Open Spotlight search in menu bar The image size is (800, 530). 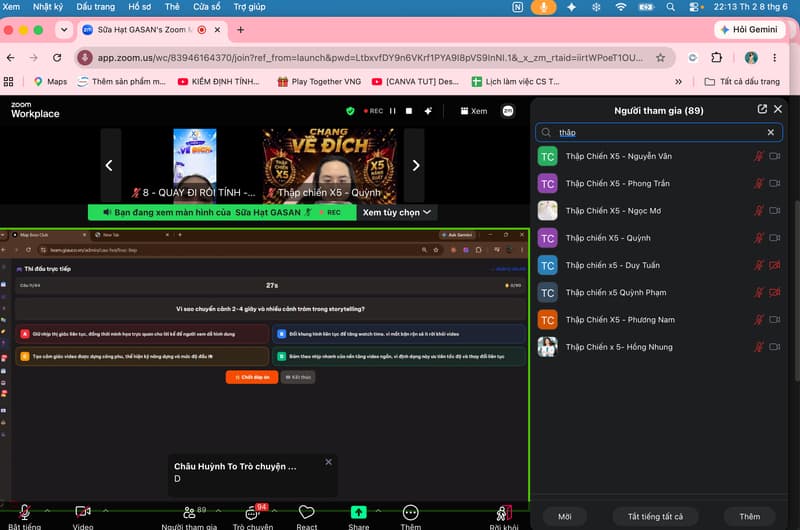click(x=670, y=7)
